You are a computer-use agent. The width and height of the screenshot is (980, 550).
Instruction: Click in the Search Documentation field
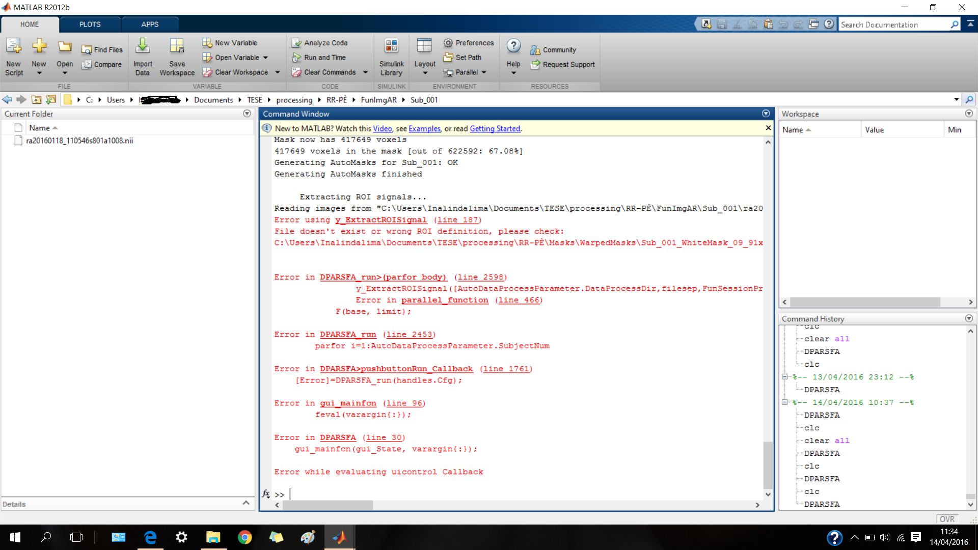tap(894, 24)
